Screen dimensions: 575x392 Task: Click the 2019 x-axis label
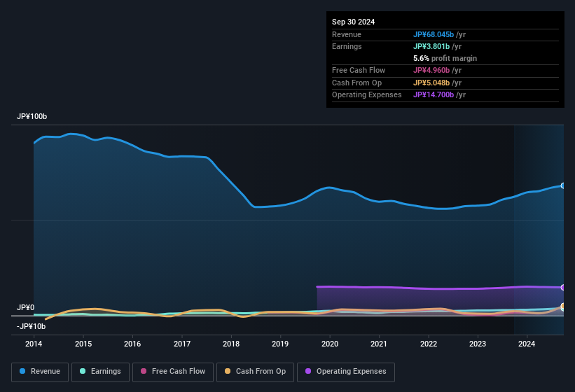click(280, 344)
